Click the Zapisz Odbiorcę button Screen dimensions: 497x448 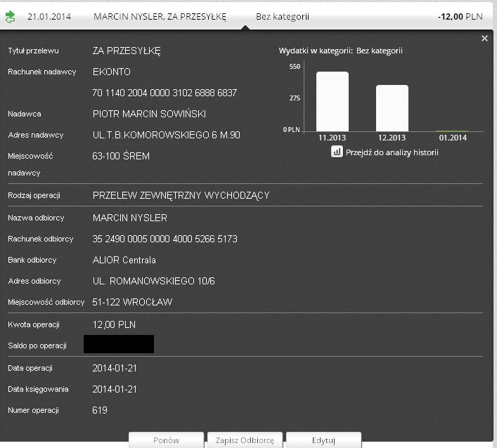pos(245,440)
